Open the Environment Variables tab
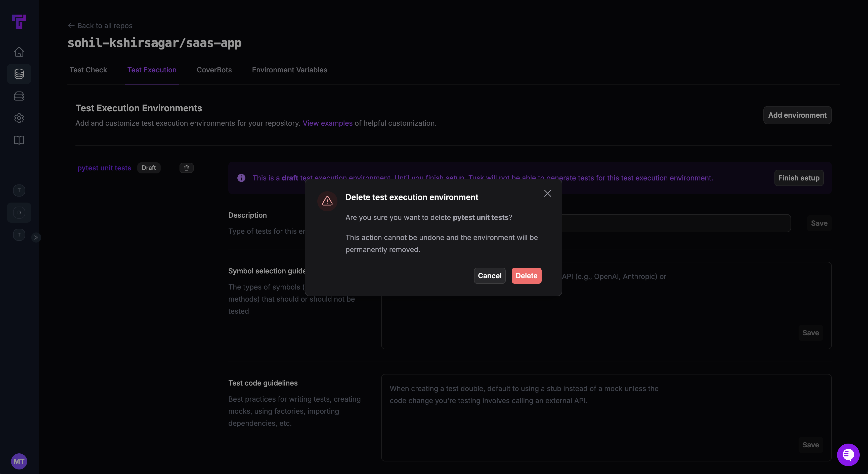The image size is (868, 474). [x=289, y=70]
